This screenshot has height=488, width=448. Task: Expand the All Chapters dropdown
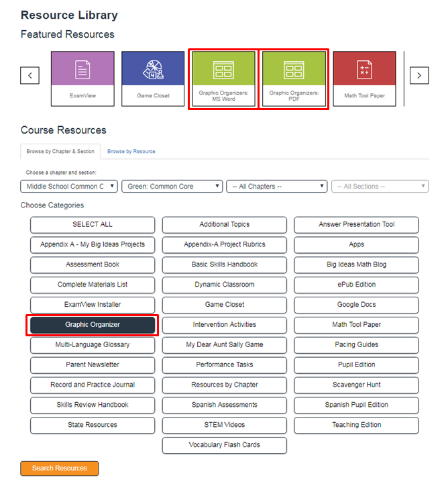276,187
